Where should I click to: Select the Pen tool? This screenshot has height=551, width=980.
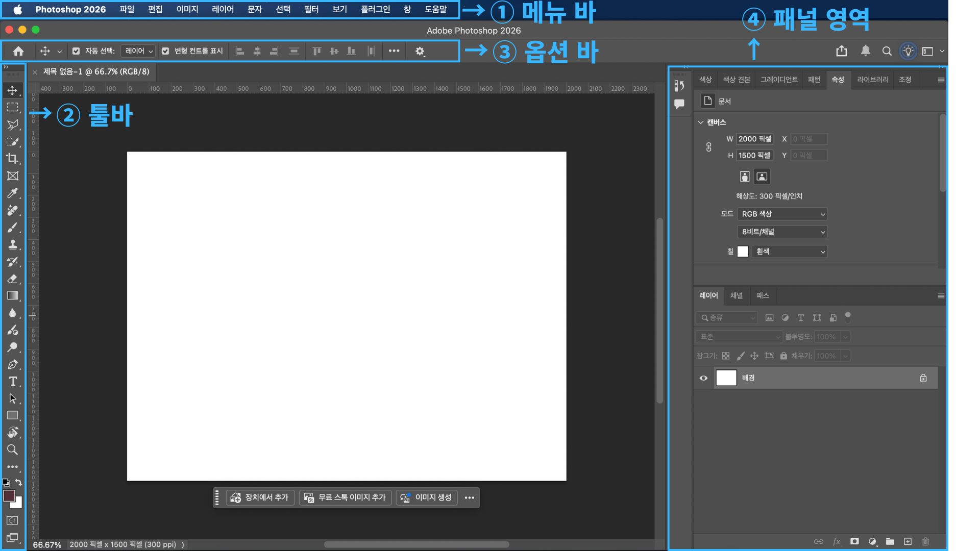click(12, 364)
